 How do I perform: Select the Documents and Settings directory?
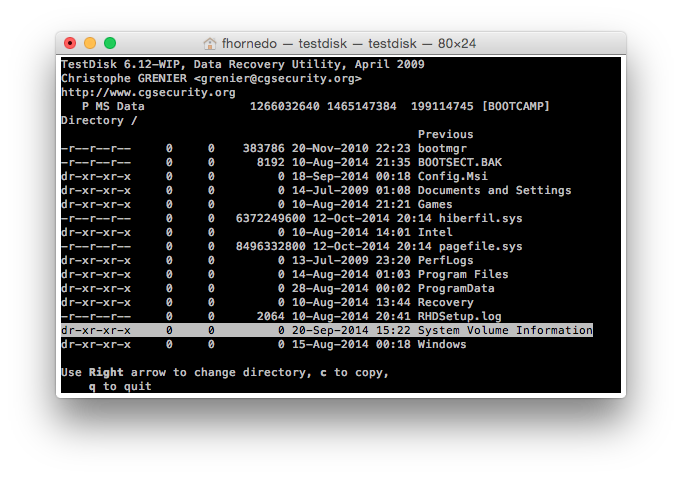pos(316,190)
